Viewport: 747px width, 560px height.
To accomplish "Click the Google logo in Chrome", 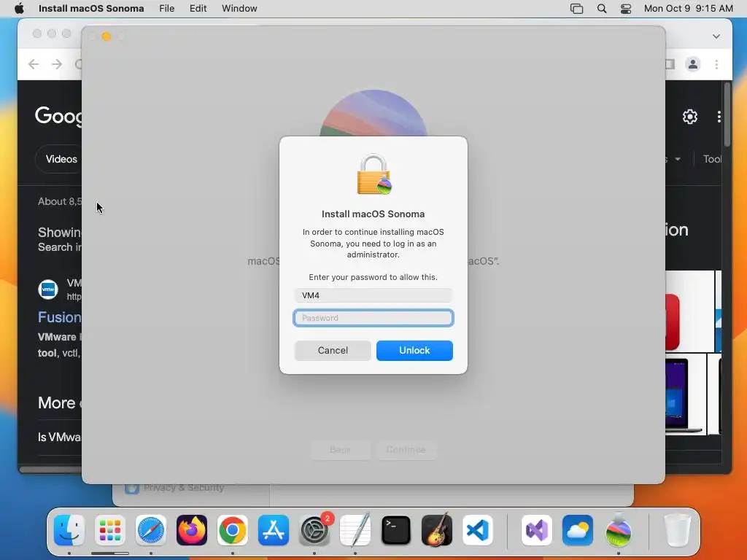I will 58,116.
